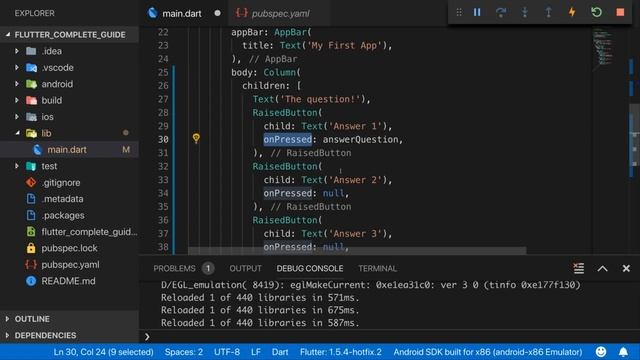The width and height of the screenshot is (640, 360).
Task: Click the Step Into debug icon
Action: (x=524, y=13)
